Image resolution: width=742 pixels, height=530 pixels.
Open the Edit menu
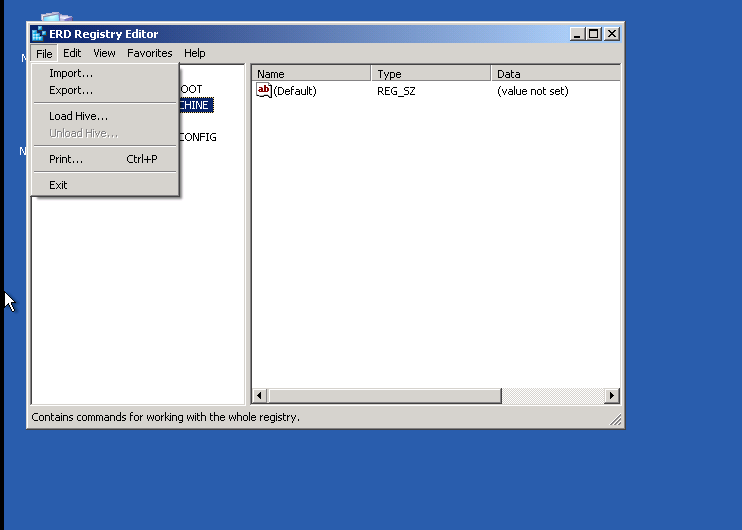point(72,53)
